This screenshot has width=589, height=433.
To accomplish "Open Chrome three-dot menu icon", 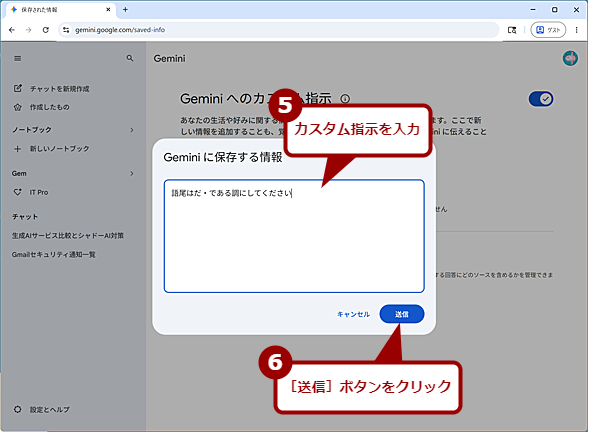I will click(x=577, y=30).
